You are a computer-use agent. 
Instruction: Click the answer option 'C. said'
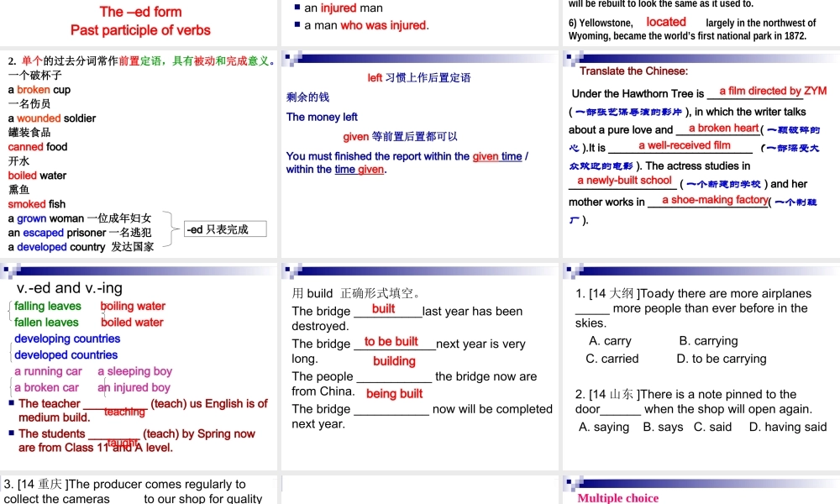(x=712, y=428)
